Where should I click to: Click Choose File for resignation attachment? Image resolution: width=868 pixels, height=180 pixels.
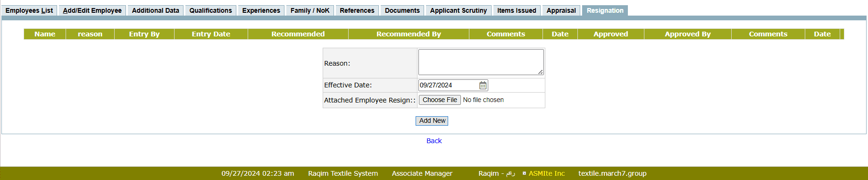point(440,100)
